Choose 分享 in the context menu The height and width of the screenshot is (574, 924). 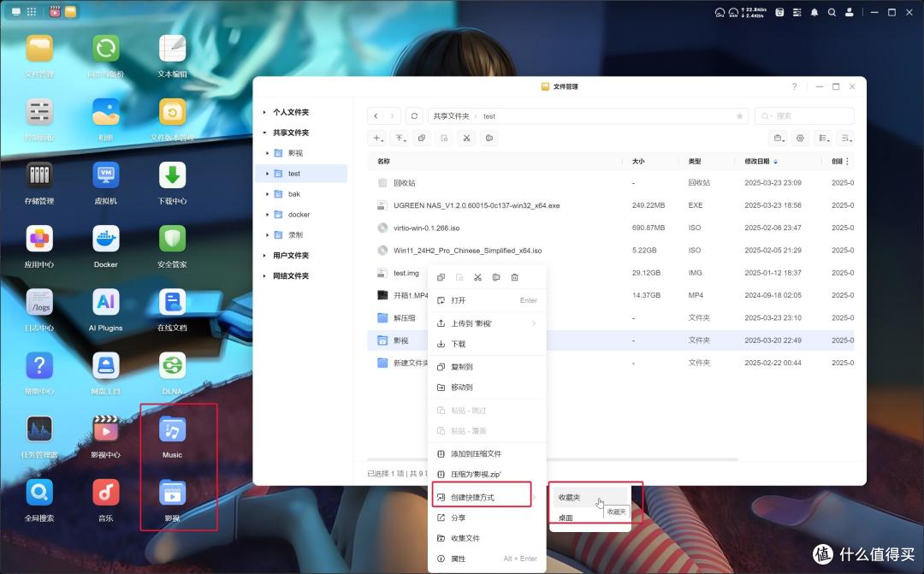tap(487, 518)
